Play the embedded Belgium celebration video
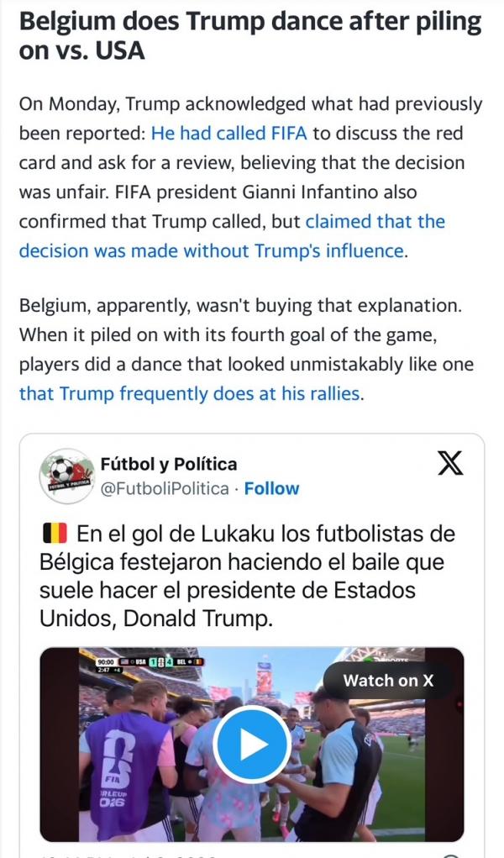Viewport: 504px width, 858px height. coord(251,745)
